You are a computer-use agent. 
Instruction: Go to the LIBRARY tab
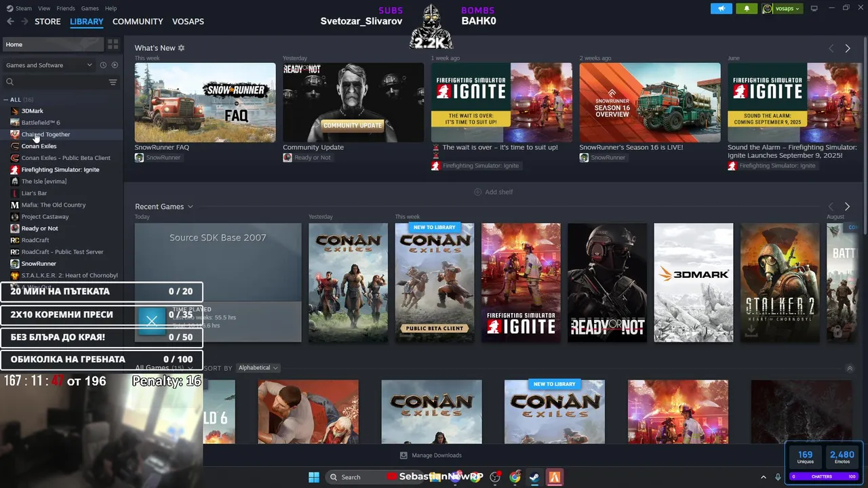coord(87,22)
